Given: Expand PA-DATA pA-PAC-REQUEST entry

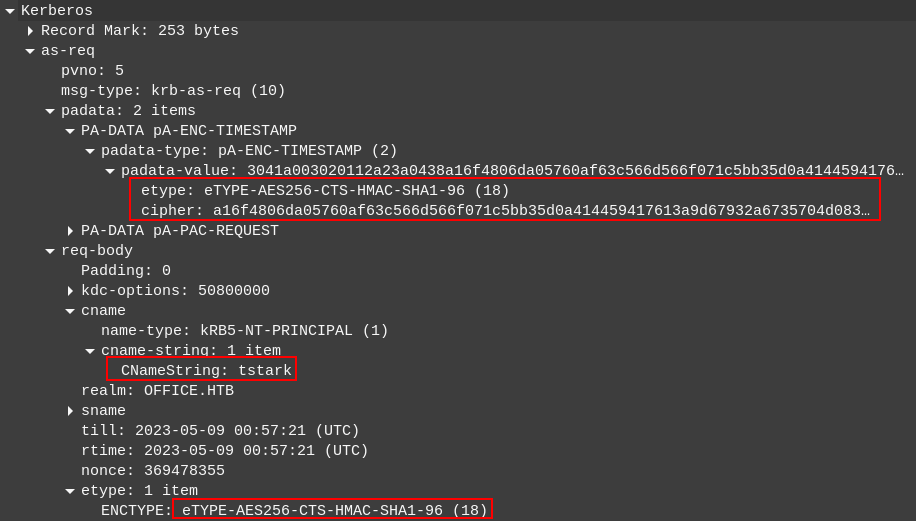Looking at the screenshot, I should point(70,231).
